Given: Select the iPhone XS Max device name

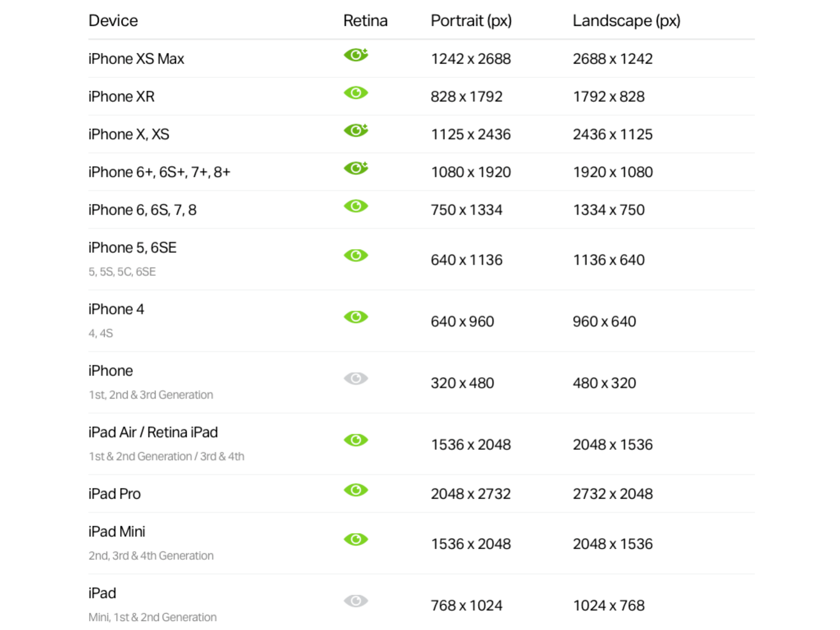Looking at the screenshot, I should 136,59.
